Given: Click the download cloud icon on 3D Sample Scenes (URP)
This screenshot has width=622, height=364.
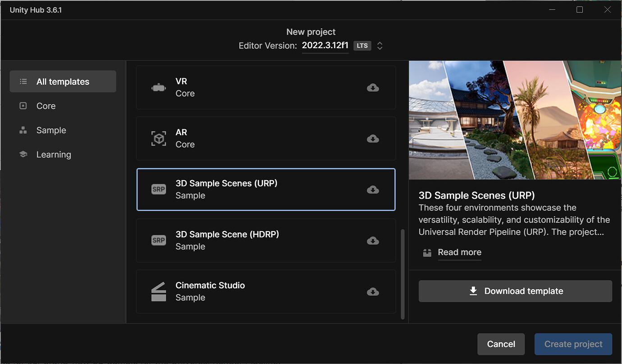Looking at the screenshot, I should pyautogui.click(x=373, y=189).
